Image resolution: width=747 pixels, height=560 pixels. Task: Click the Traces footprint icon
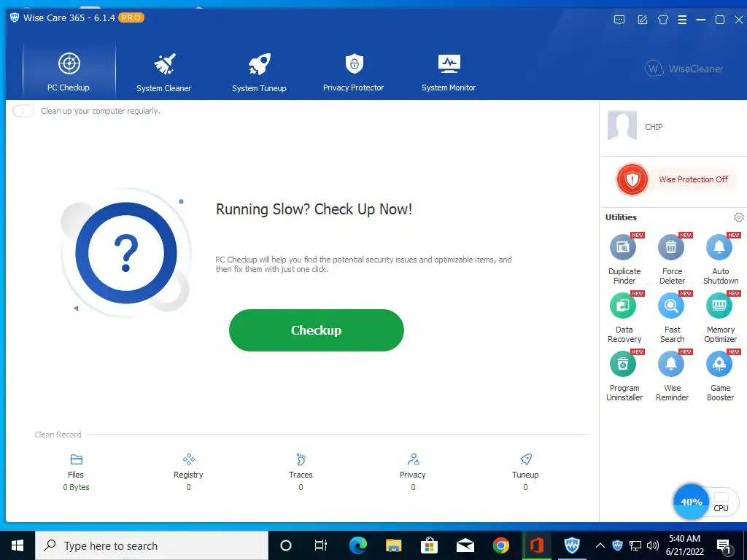(301, 459)
